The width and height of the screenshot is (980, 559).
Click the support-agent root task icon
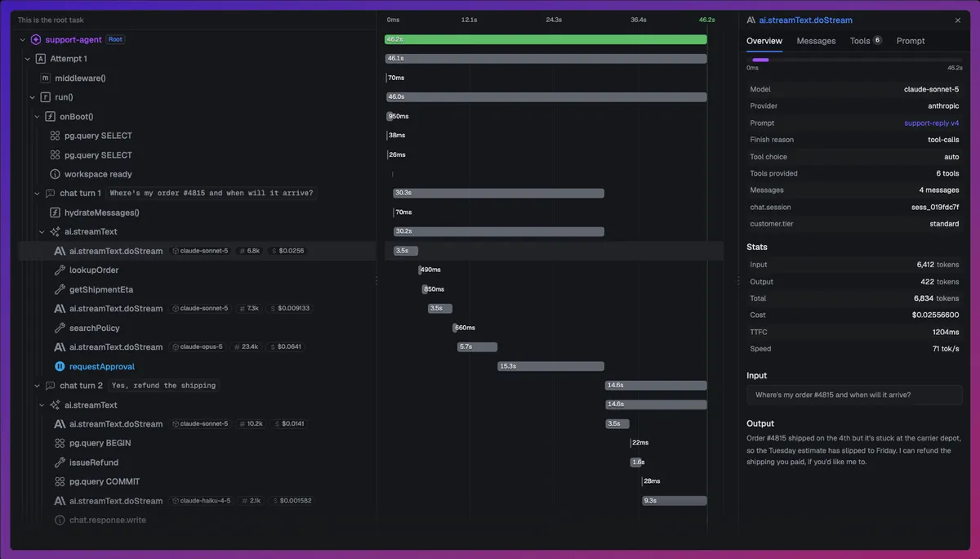(36, 39)
